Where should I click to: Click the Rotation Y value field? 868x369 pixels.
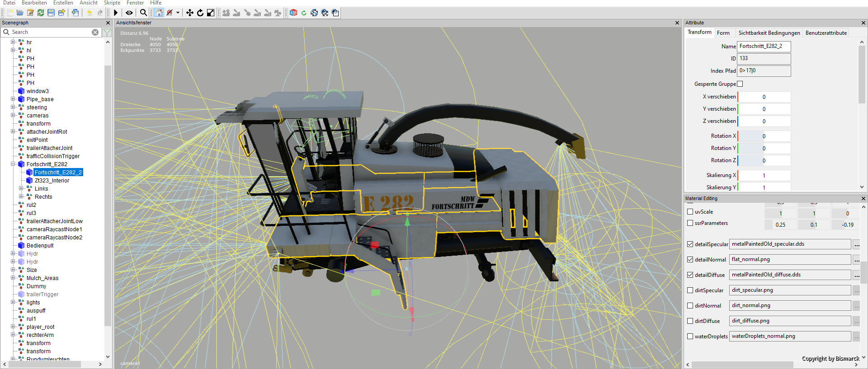tap(764, 148)
